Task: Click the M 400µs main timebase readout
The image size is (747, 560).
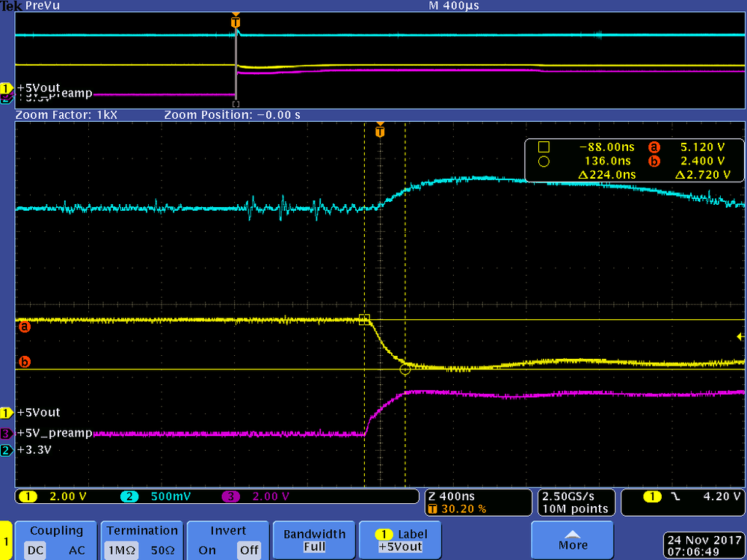Action: pyautogui.click(x=454, y=6)
